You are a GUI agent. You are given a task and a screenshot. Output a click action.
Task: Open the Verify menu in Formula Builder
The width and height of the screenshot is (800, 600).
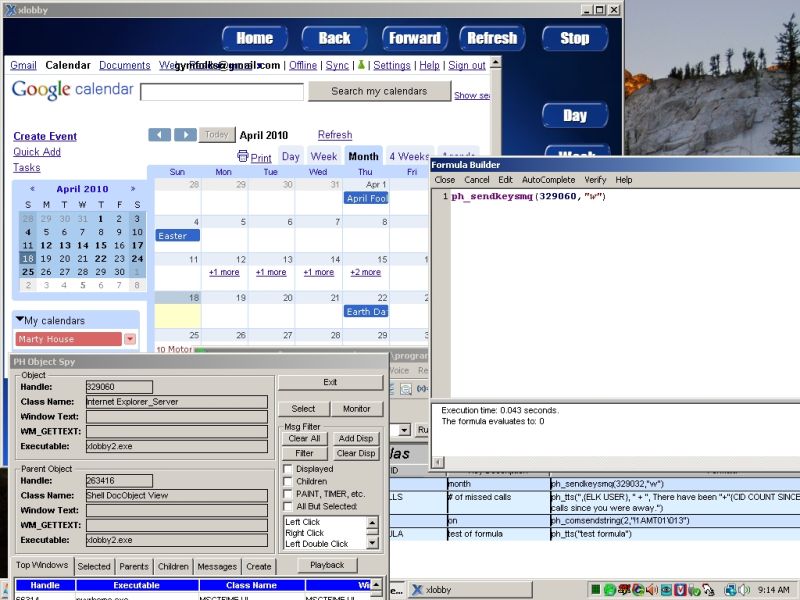click(x=595, y=180)
